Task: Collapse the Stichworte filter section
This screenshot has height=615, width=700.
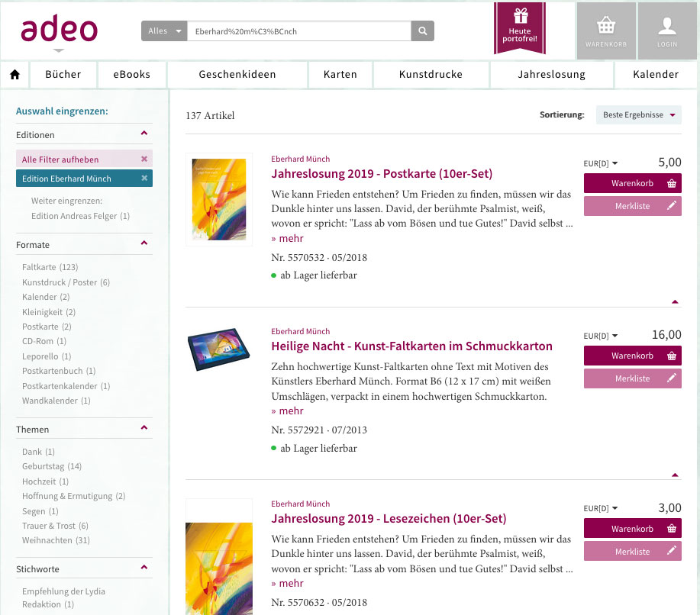Action: click(144, 567)
